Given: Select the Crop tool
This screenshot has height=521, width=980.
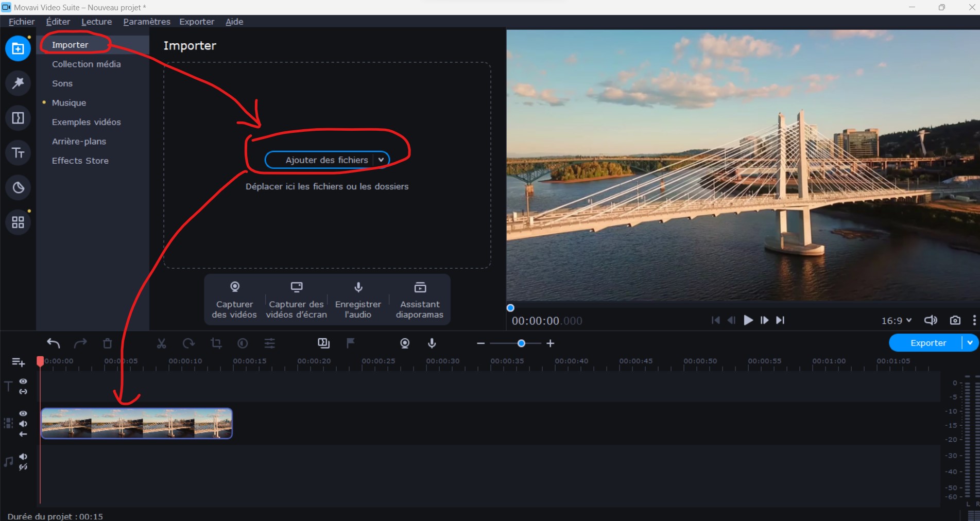Looking at the screenshot, I should point(216,343).
